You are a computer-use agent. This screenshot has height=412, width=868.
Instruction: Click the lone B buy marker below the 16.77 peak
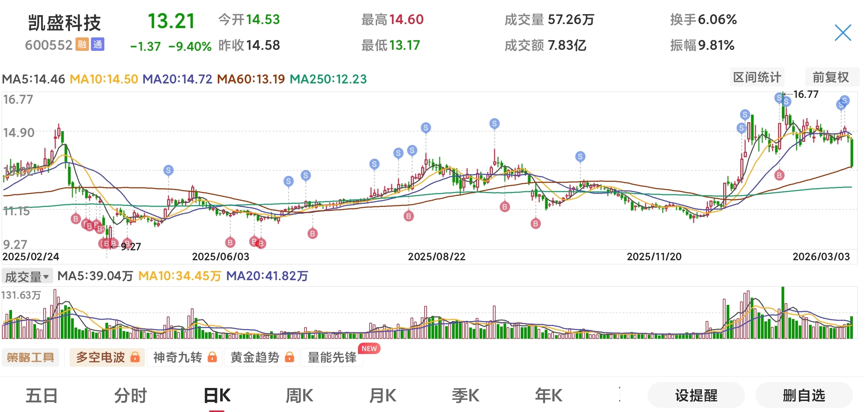tap(779, 175)
